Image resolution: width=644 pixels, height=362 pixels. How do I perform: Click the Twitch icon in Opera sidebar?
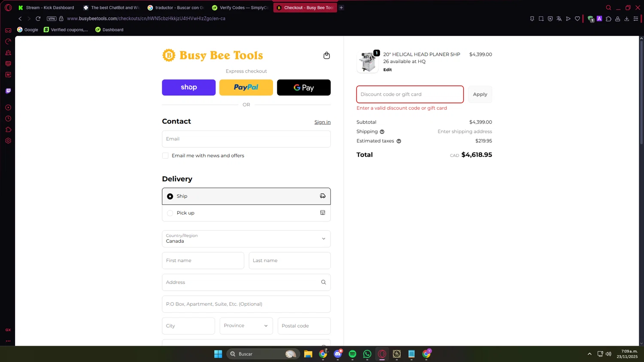[8, 91]
